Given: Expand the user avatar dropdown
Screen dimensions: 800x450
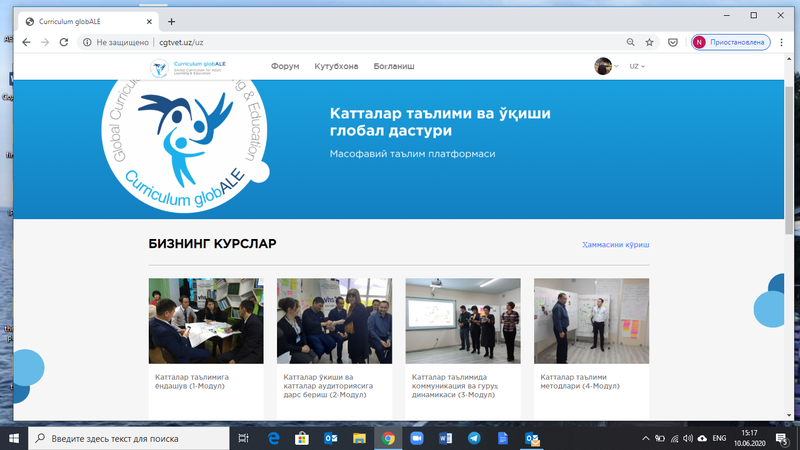Looking at the screenshot, I should click(608, 67).
